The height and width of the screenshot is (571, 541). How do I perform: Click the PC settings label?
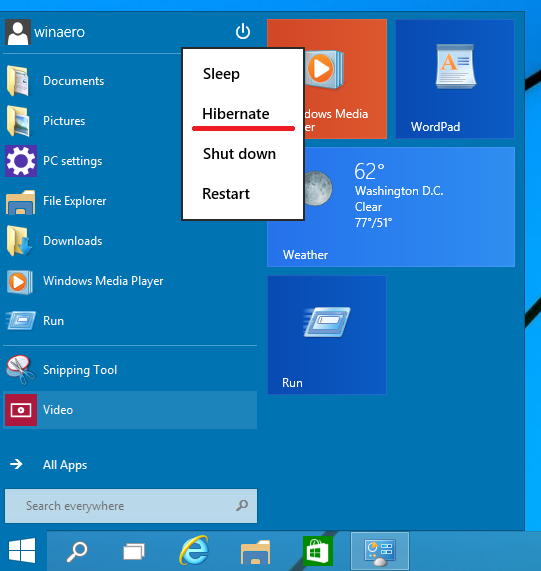click(72, 161)
